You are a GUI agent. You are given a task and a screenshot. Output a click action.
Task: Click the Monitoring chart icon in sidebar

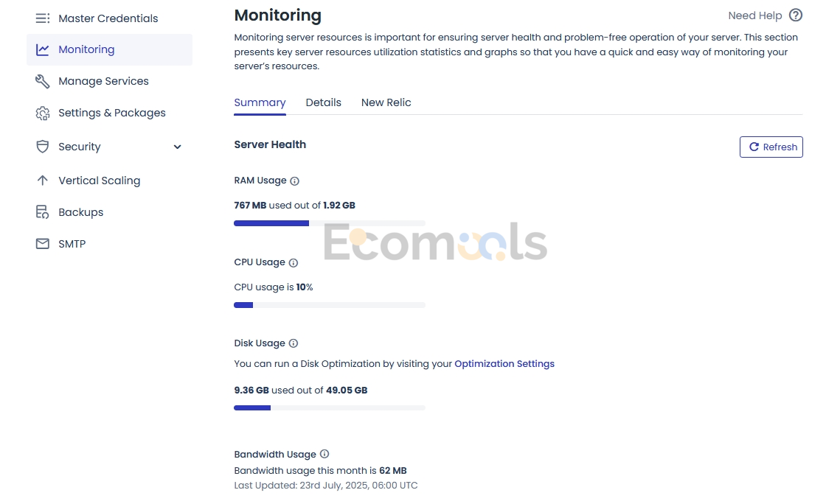click(43, 49)
